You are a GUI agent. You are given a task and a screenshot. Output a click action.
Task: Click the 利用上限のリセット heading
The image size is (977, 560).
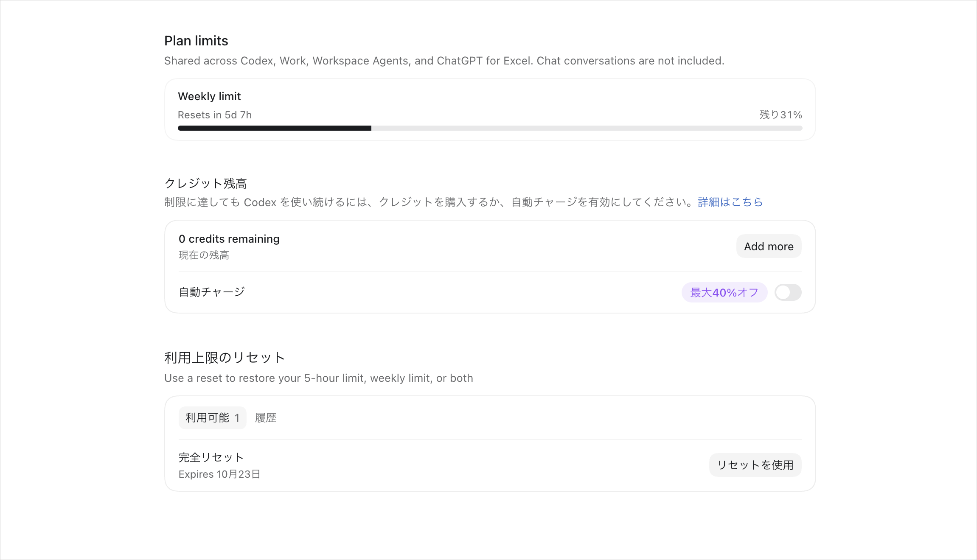click(x=225, y=358)
